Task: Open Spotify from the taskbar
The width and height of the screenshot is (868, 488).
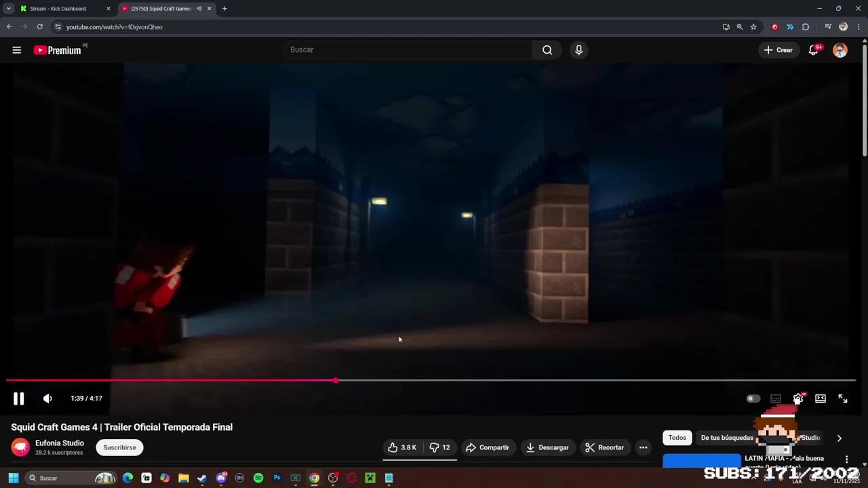Action: (258, 479)
